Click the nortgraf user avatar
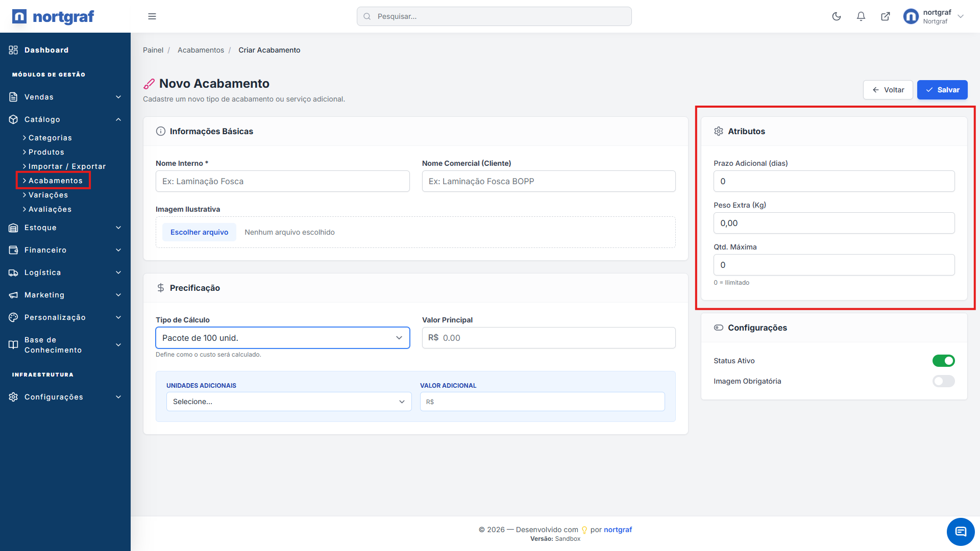Screen dimensions: 980x551 tap(911, 16)
